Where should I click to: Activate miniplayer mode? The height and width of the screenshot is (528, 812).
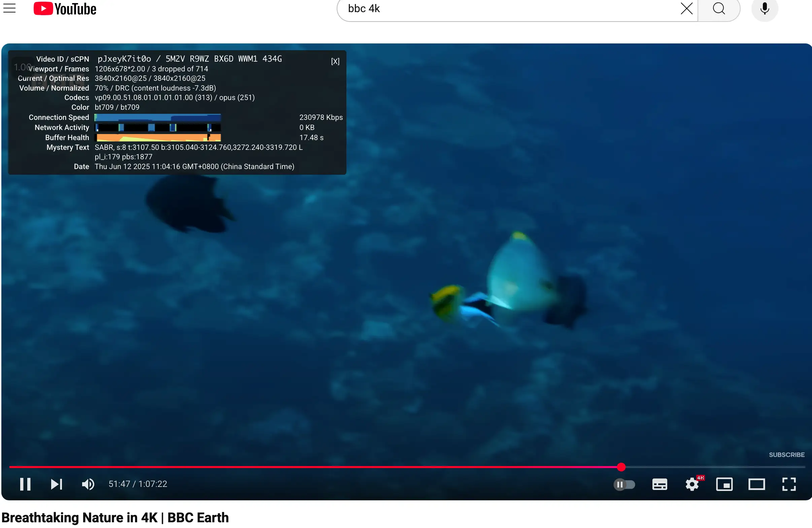(724, 484)
